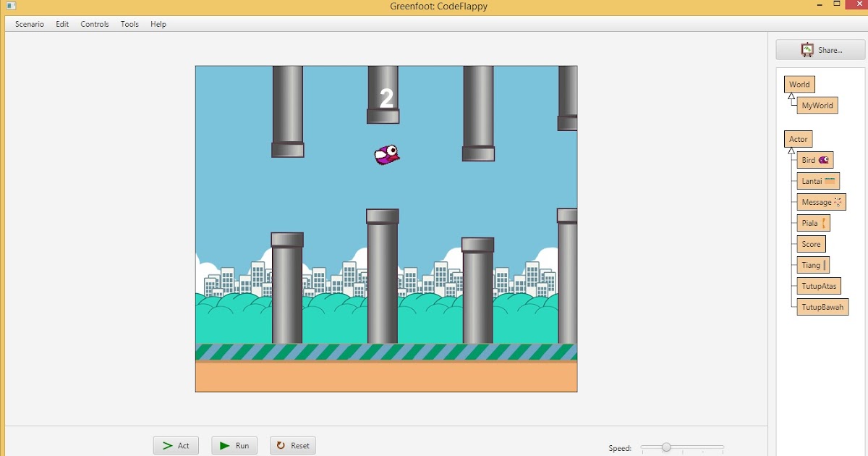The width and height of the screenshot is (868, 456).
Task: Select the Tiang actor class
Action: tap(814, 265)
